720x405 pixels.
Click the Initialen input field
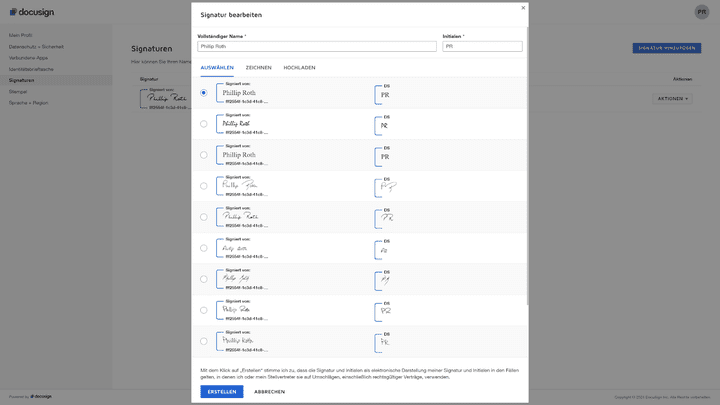click(482, 46)
